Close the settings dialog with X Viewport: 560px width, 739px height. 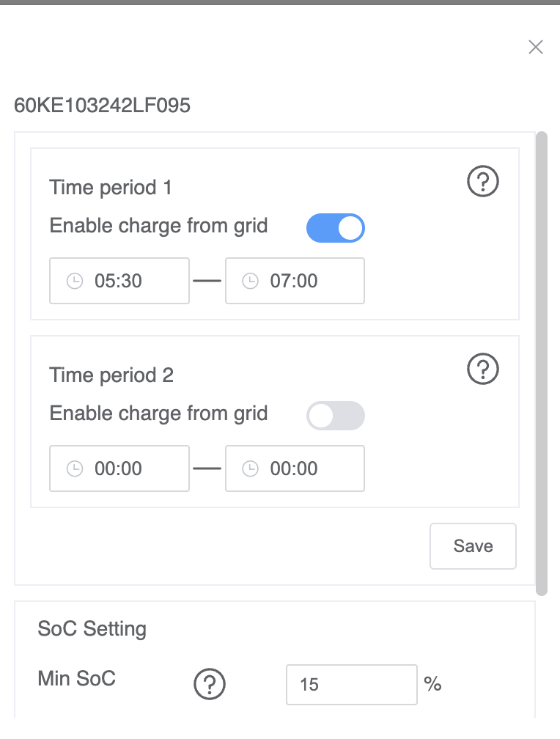536,48
